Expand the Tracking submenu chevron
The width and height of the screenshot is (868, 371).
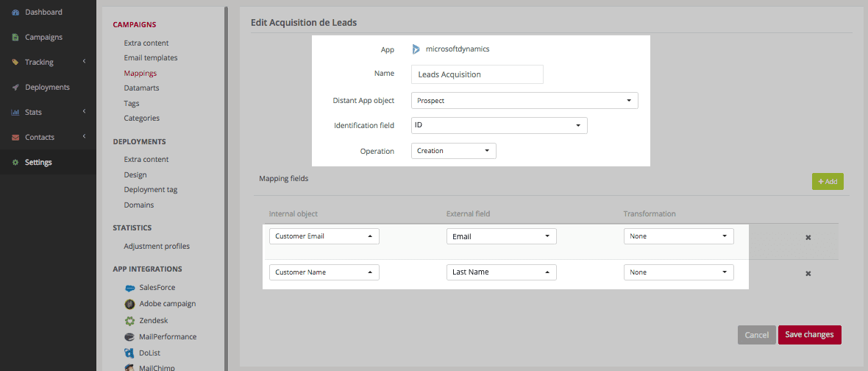click(84, 61)
